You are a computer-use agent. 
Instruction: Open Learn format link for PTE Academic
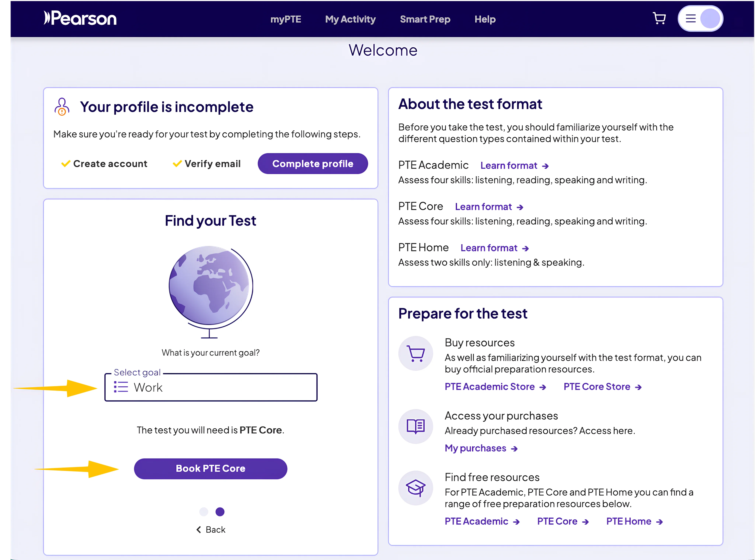tap(509, 165)
